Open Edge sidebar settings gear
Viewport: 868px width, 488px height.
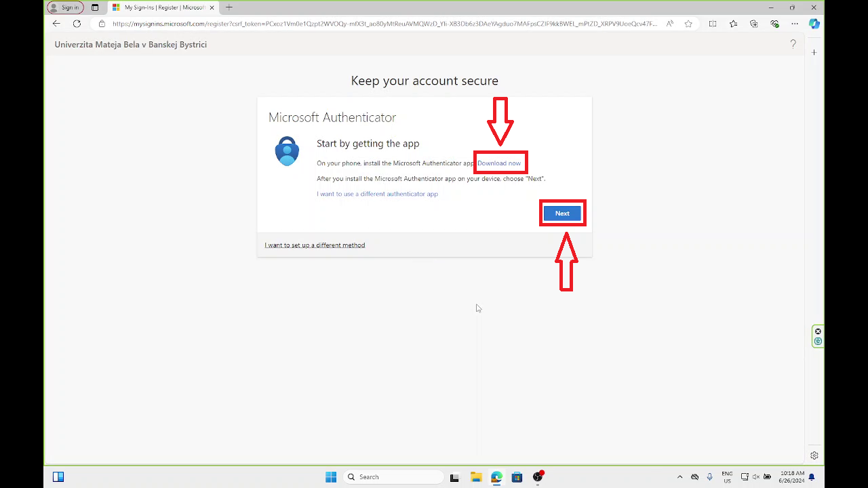pyautogui.click(x=814, y=455)
